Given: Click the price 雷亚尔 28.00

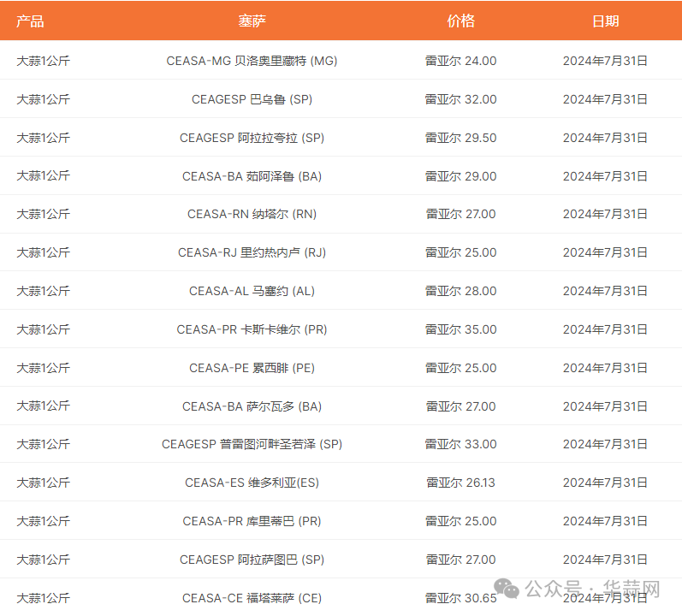Looking at the screenshot, I should tap(460, 291).
